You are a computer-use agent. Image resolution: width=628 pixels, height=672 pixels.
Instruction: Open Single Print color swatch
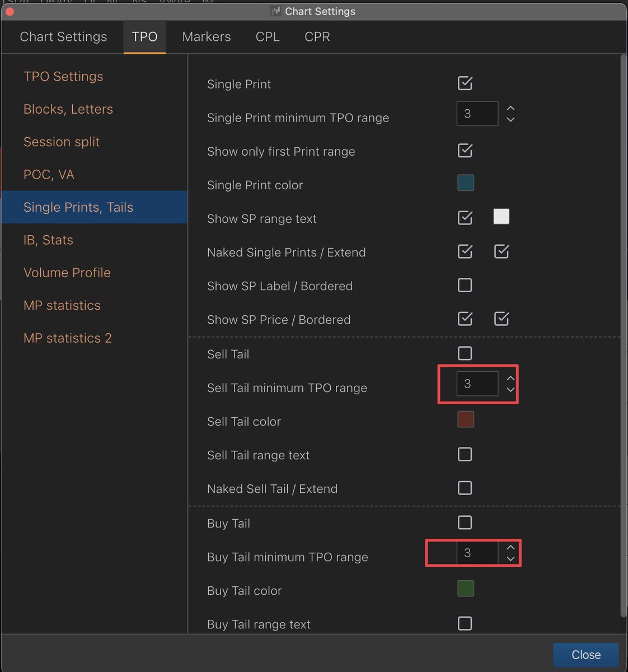(x=466, y=183)
